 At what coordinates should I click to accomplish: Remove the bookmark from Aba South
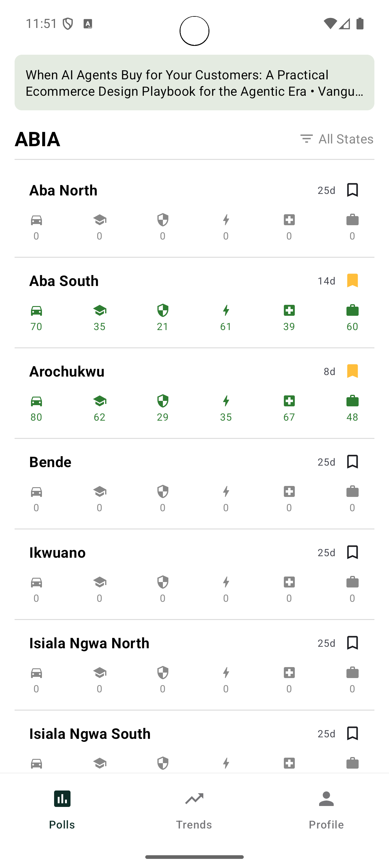click(x=352, y=281)
